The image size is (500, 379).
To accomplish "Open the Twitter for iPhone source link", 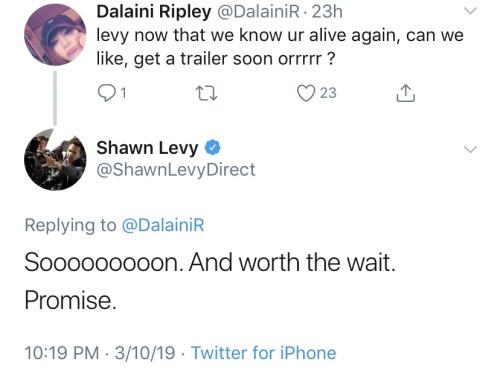I will [x=263, y=353].
